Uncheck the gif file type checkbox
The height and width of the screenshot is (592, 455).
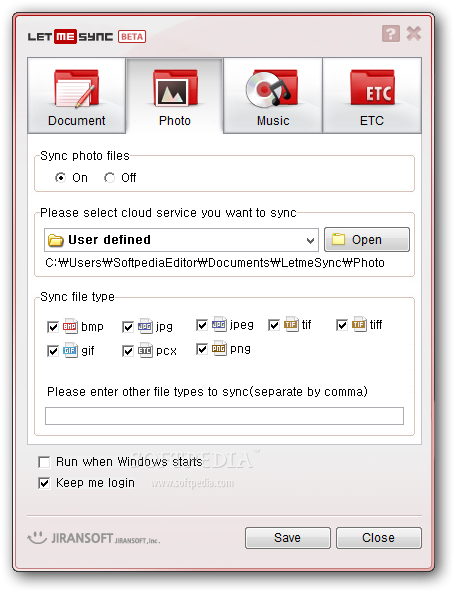pos(53,351)
